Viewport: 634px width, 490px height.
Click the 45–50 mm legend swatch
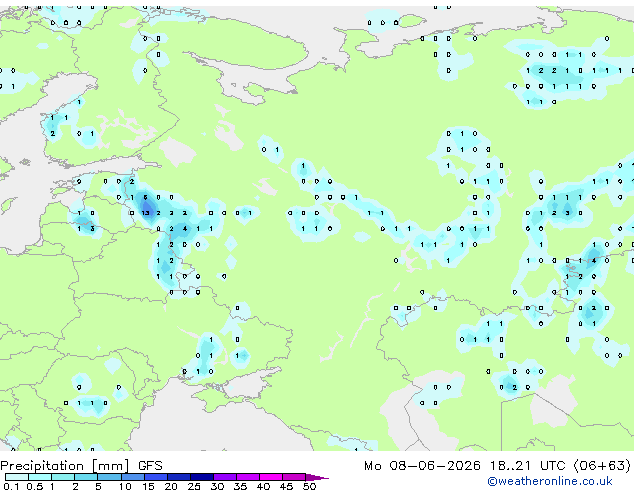294,477
